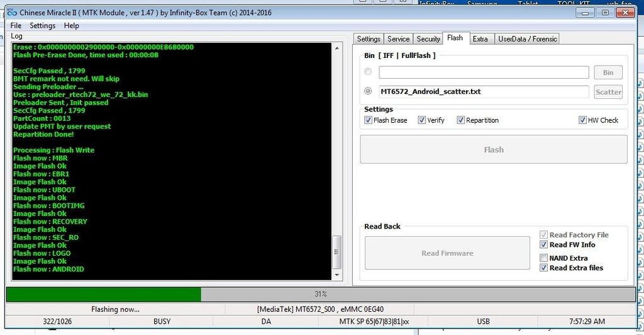Image resolution: width=644 pixels, height=335 pixels.
Task: Toggle the Verify checkbox
Action: coord(422,120)
